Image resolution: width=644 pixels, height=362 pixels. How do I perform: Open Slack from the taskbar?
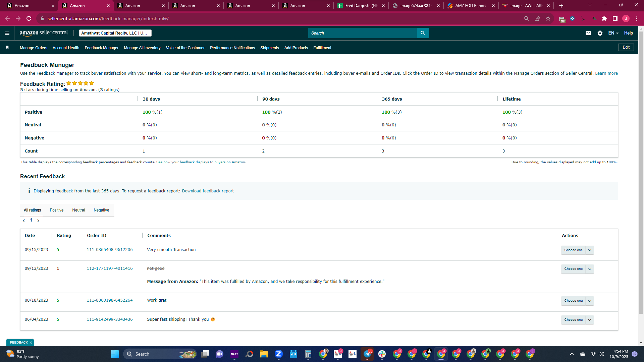382,354
